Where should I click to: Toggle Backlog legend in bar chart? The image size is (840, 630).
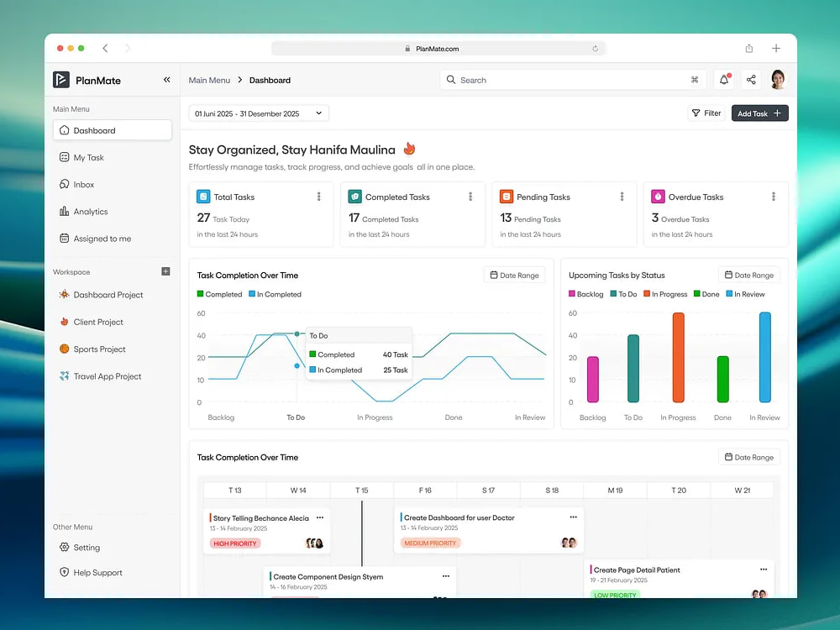586,294
